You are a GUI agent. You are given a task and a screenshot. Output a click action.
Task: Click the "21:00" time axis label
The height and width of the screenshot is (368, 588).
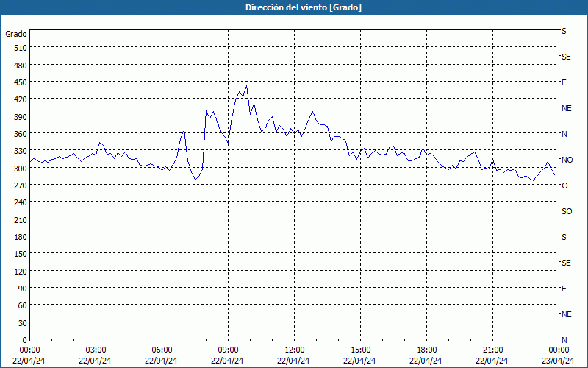click(492, 350)
